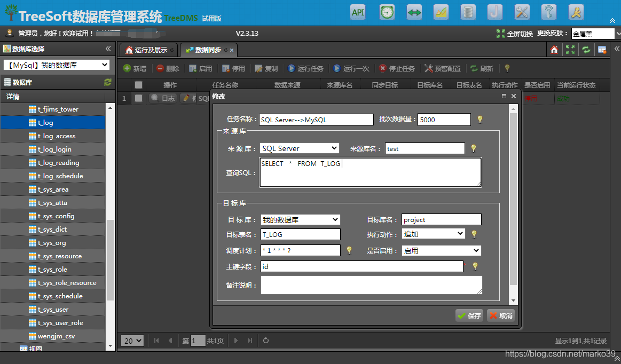Click the window layout icon on tab bar

click(602, 50)
